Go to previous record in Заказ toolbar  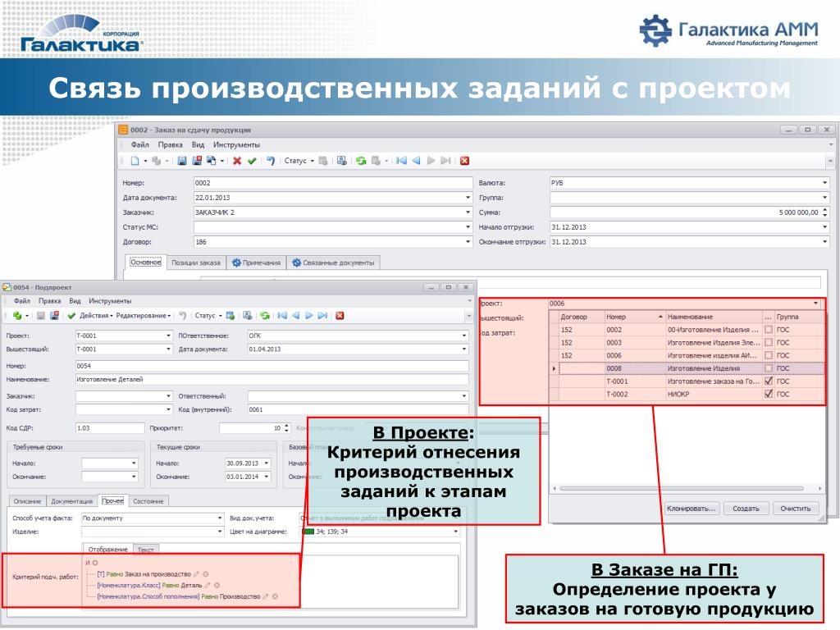[x=416, y=161]
